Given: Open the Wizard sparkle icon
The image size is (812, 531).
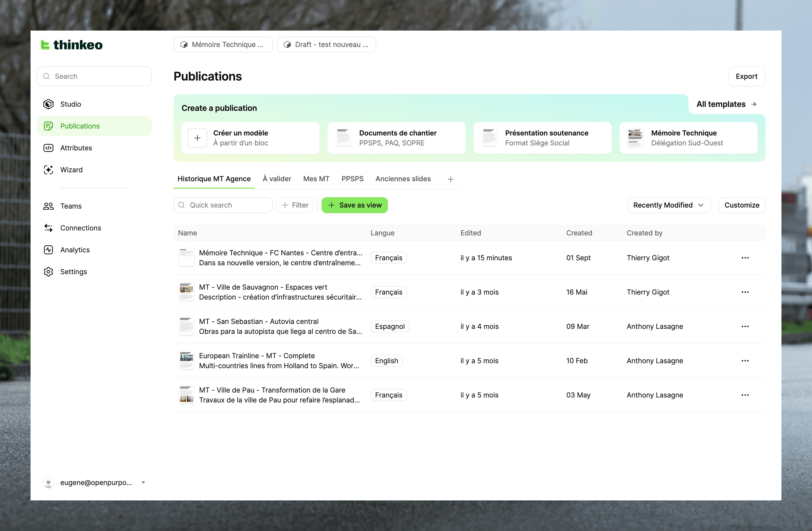Looking at the screenshot, I should coord(48,170).
